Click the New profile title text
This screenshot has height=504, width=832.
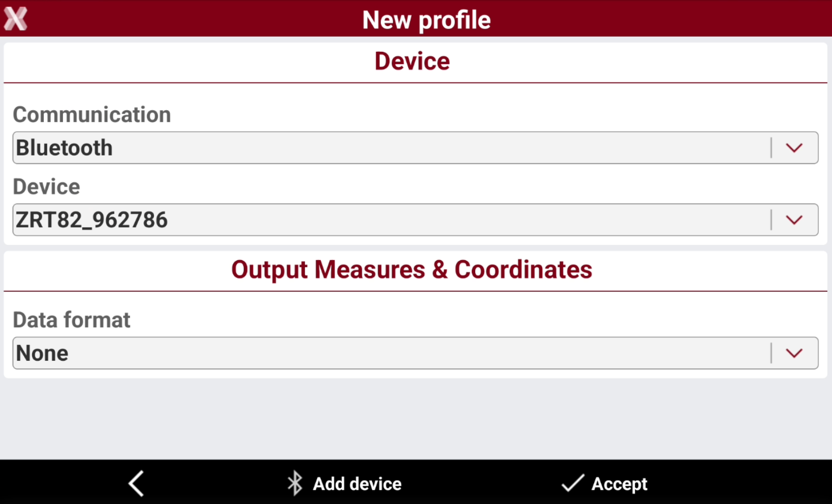[x=426, y=20]
